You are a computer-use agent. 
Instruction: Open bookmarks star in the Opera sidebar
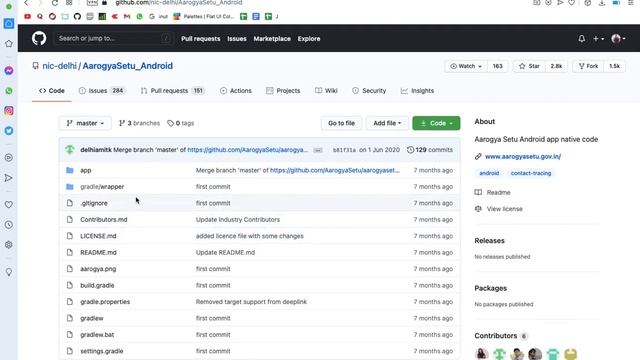[9, 44]
